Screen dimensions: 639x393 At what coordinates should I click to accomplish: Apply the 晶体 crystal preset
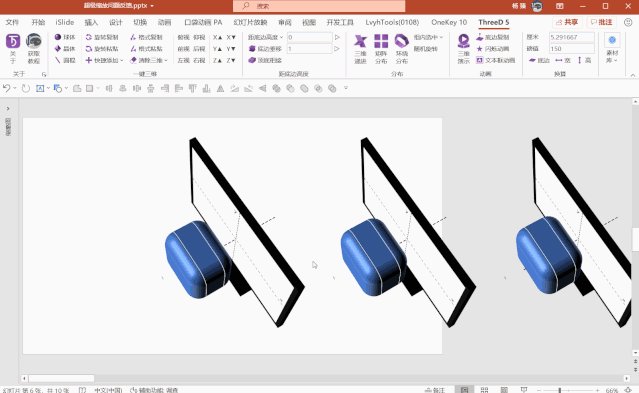tap(65, 49)
